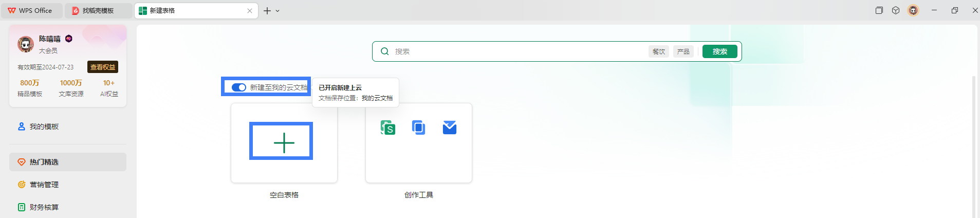Click the user avatar in title bar
The height and width of the screenshot is (218, 980).
(x=913, y=10)
